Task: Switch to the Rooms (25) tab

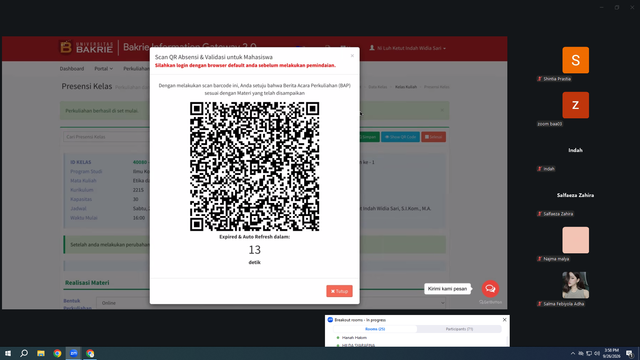Action: tap(375, 329)
